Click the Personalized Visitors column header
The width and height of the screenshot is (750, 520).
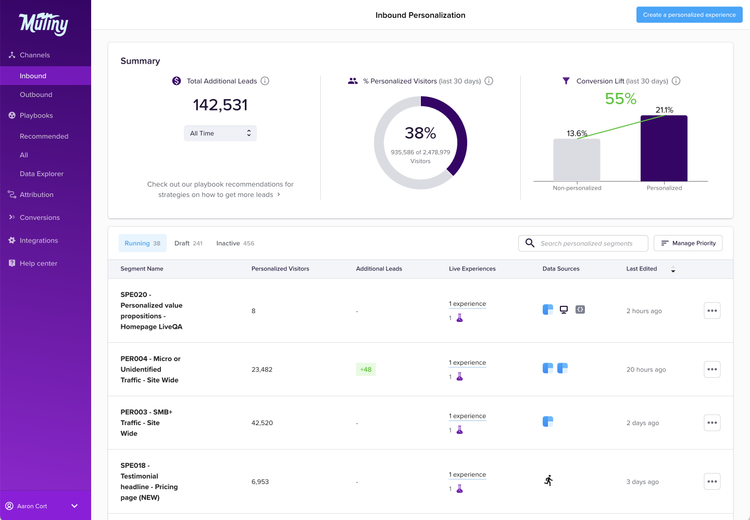[x=280, y=269]
